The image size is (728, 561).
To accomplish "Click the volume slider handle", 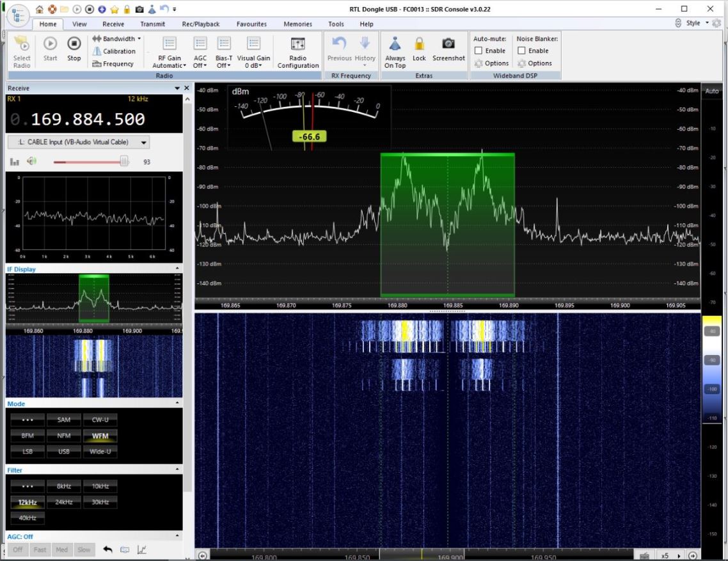I will 124,162.
